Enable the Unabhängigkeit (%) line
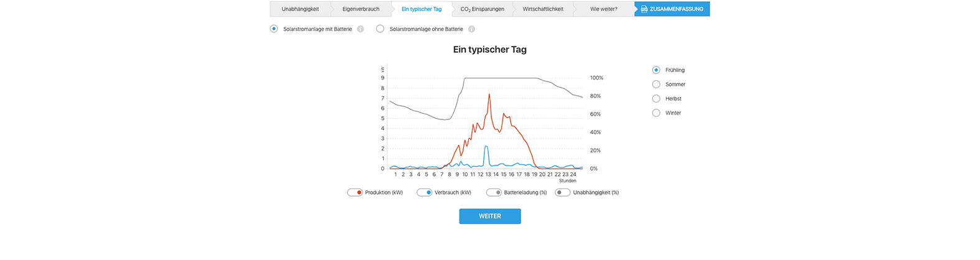980x260 pixels. click(563, 193)
